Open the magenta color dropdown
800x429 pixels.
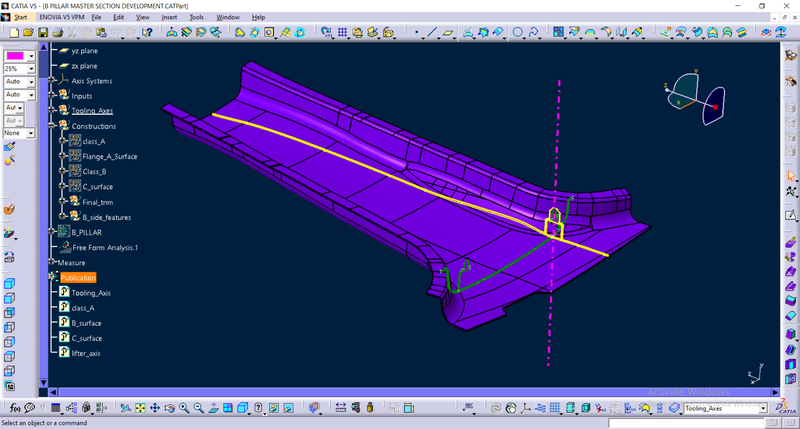click(x=31, y=56)
